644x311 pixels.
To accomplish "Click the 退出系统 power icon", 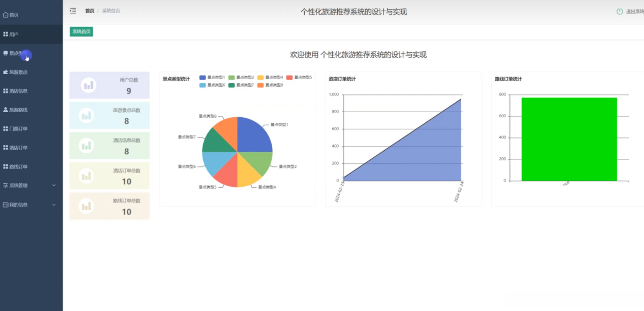I will [620, 11].
